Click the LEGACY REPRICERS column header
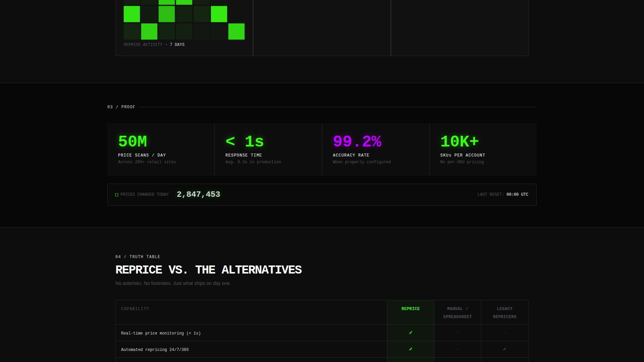This screenshot has height=362, width=644. click(504, 312)
